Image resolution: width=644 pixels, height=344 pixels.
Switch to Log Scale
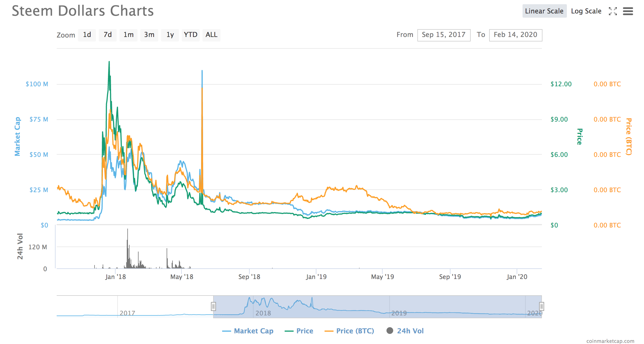(586, 11)
